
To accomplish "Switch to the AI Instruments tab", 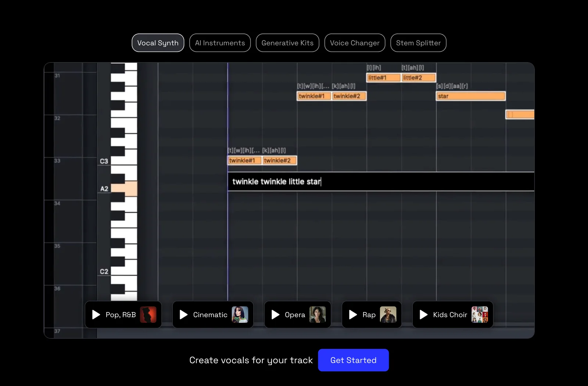I will [220, 43].
